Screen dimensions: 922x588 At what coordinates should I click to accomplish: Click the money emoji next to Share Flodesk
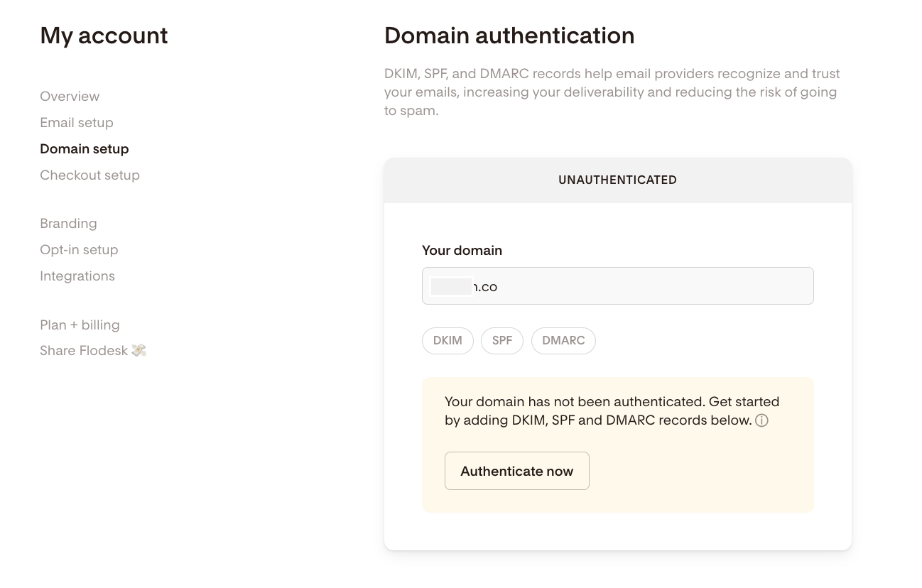click(139, 350)
